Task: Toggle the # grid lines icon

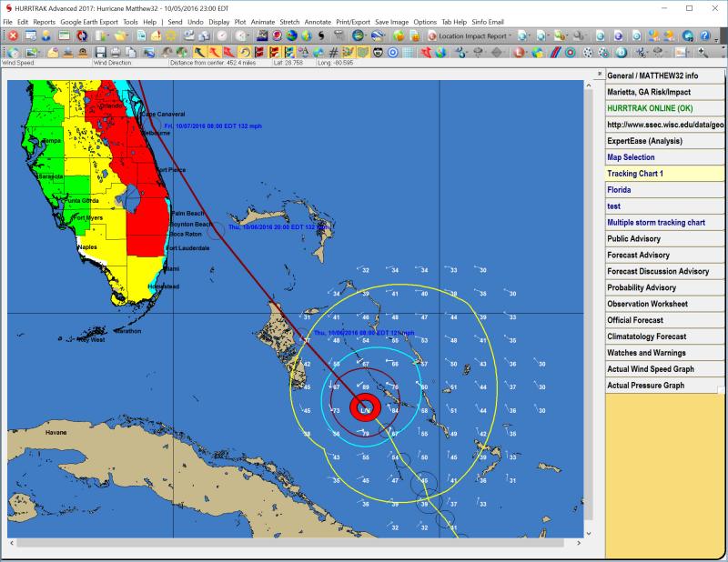Action: click(333, 53)
